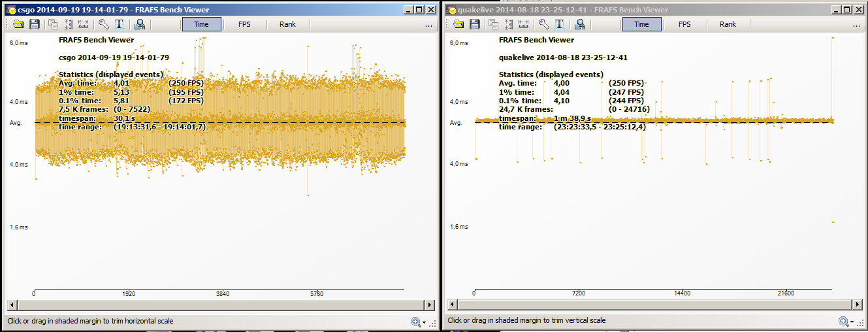The image size is (868, 332).
Task: Select FPS tab in quakelive window
Action: [684, 24]
